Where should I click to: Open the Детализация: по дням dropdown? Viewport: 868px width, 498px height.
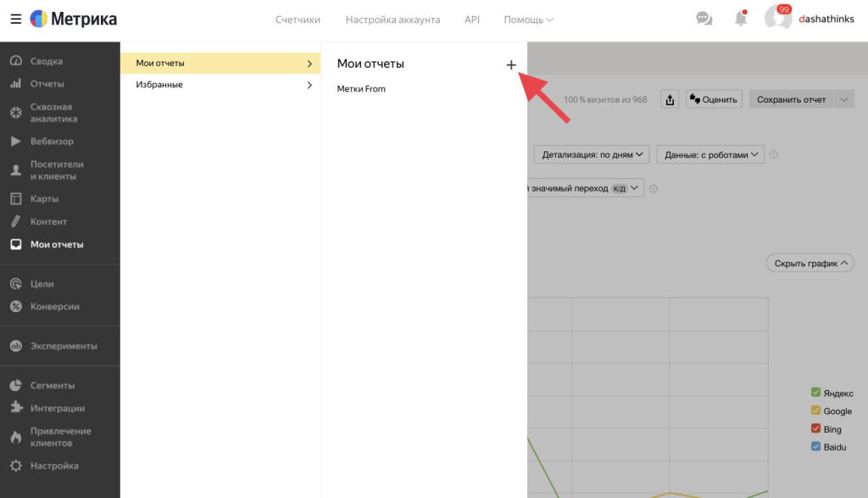[x=591, y=155]
